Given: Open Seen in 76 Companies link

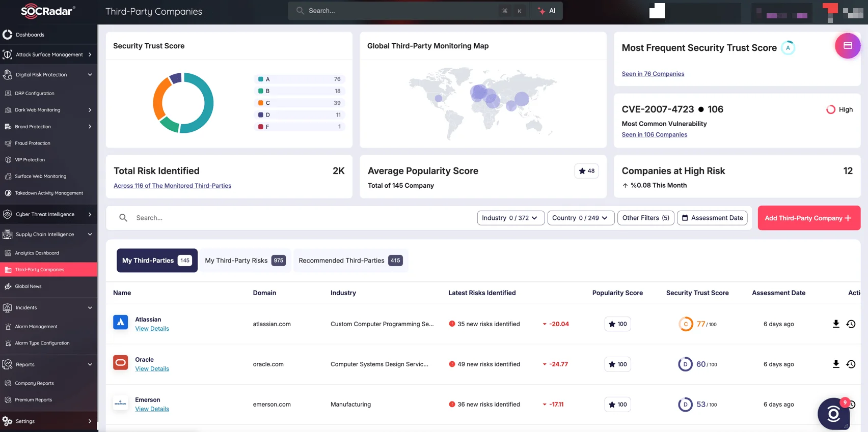Looking at the screenshot, I should pos(653,74).
